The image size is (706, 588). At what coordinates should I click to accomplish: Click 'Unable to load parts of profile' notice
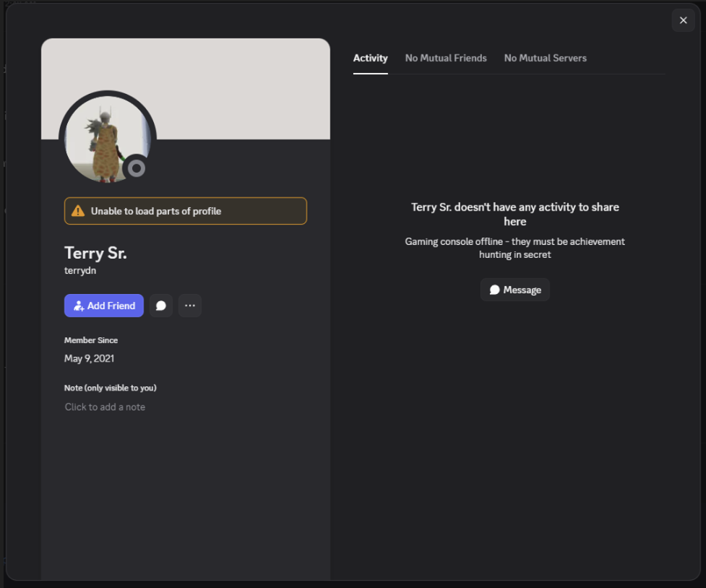[x=186, y=211]
